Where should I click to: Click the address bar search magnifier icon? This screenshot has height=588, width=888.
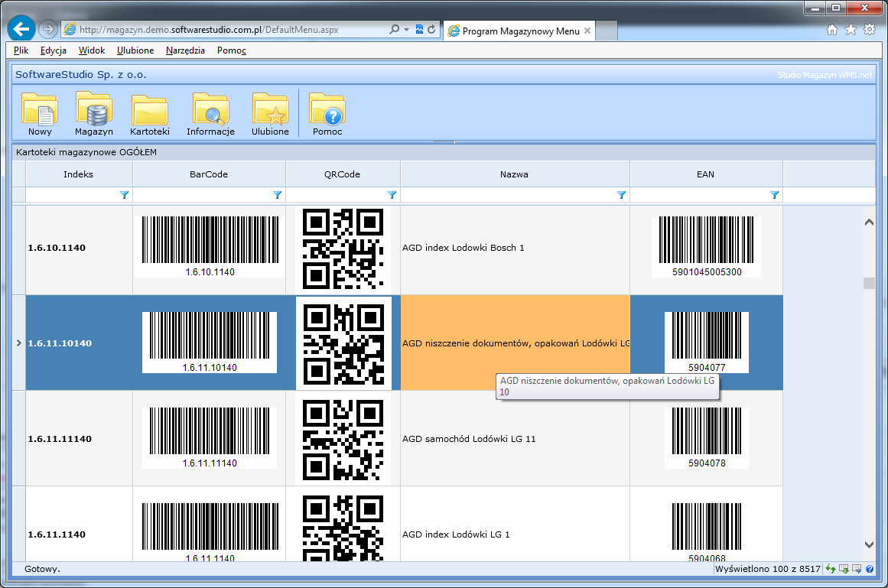pos(394,29)
